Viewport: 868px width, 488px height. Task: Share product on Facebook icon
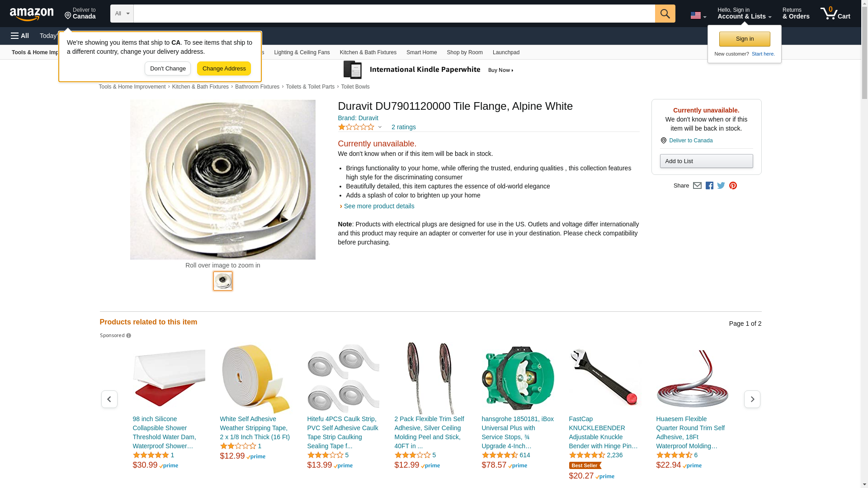tap(709, 186)
